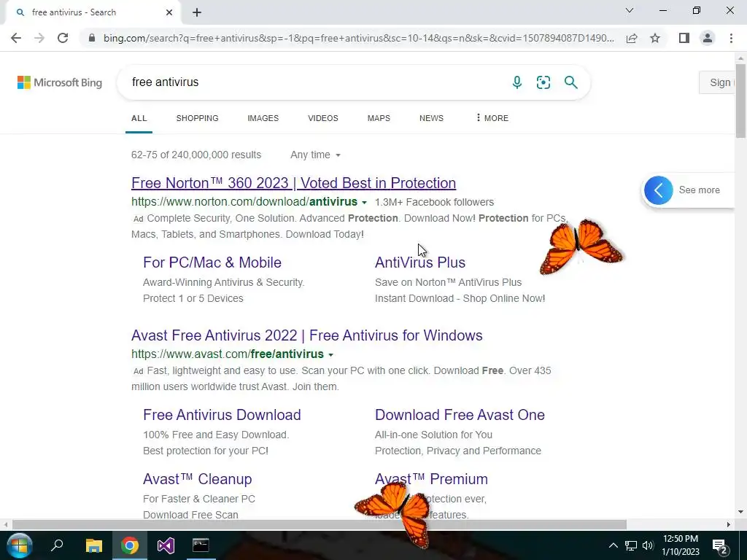
Task: Switch to the NEWS tab
Action: click(x=431, y=118)
